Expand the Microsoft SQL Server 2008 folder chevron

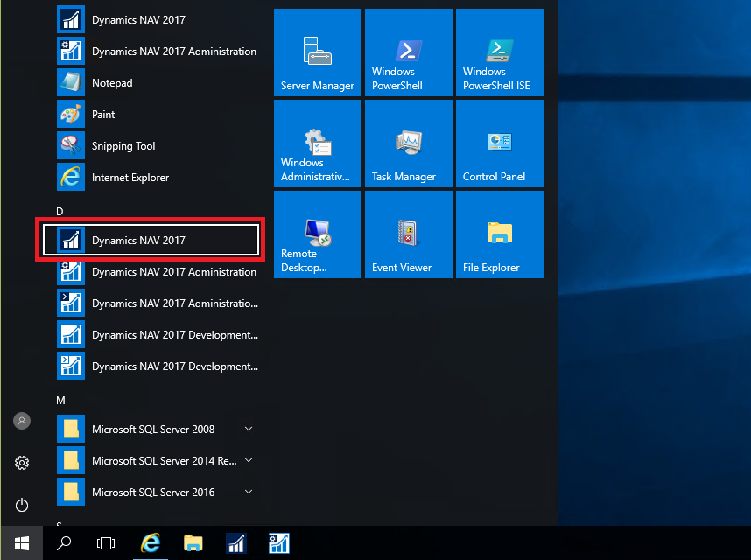249,429
